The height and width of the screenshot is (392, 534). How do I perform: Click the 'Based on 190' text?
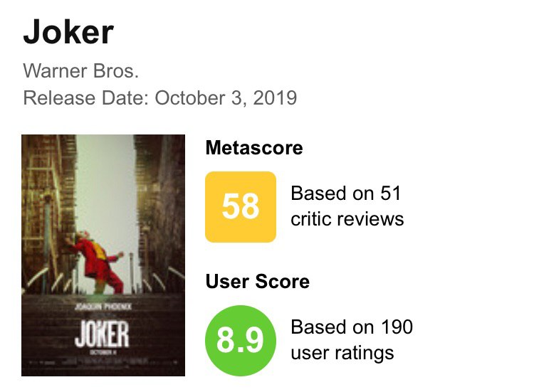point(352,327)
